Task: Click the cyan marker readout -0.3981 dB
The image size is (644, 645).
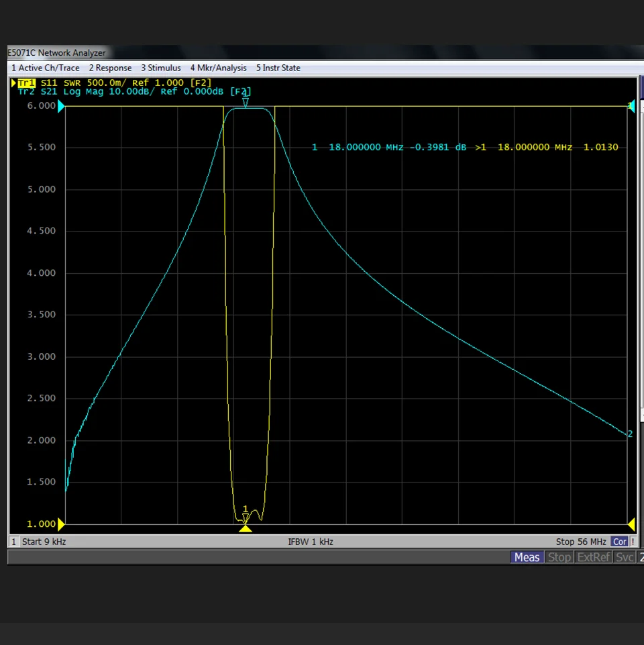Action: tap(437, 147)
